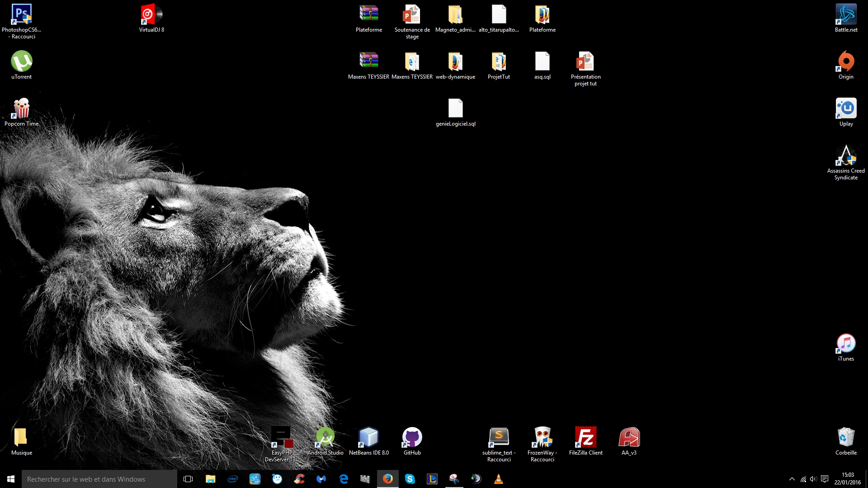The height and width of the screenshot is (488, 868).
Task: Open the Action Center notifications icon
Action: [825, 479]
